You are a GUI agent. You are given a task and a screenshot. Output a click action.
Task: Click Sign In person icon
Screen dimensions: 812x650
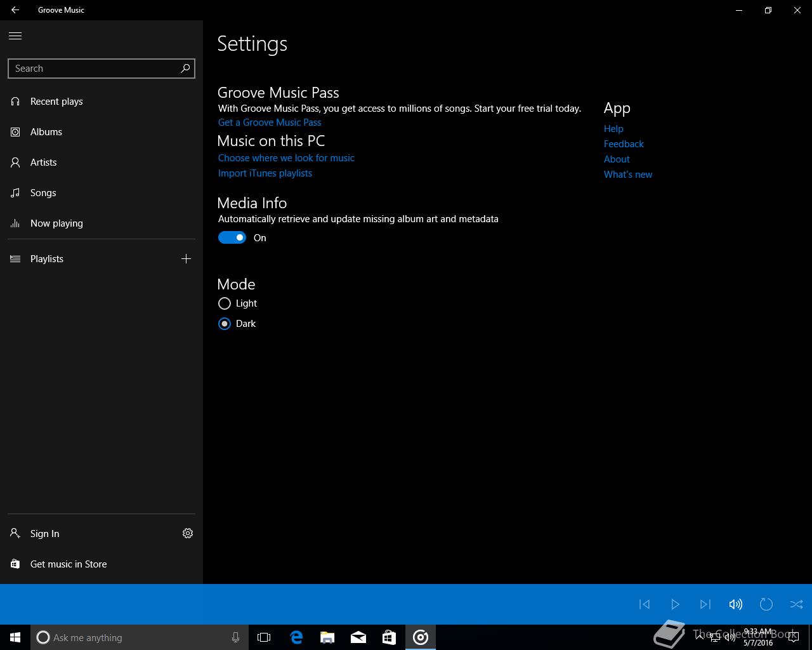tap(15, 534)
